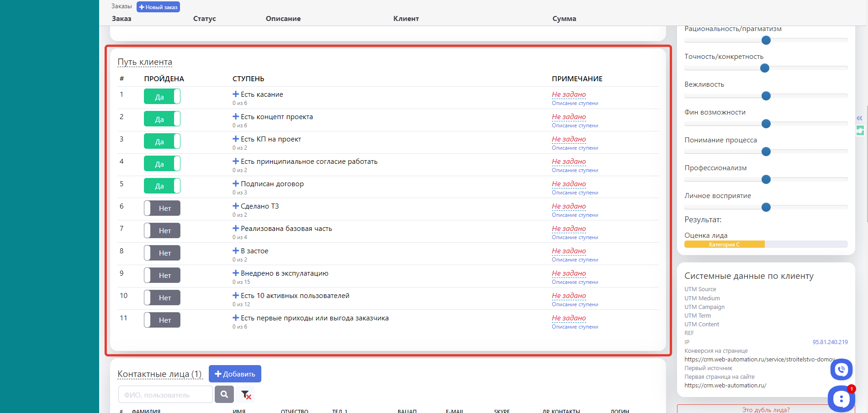Focus the "ФИО, пользователь" search field

coord(165,395)
